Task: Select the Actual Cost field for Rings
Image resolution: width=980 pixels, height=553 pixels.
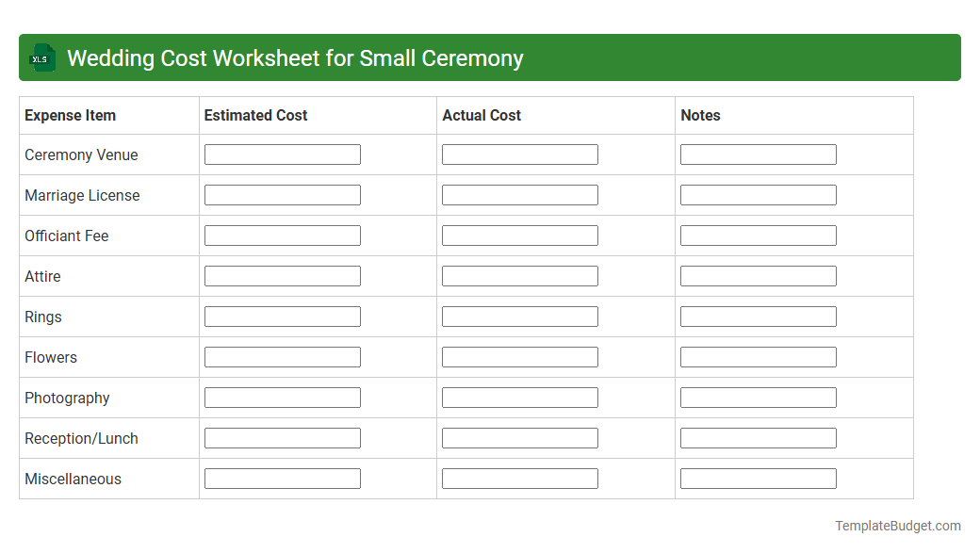Action: [519, 316]
